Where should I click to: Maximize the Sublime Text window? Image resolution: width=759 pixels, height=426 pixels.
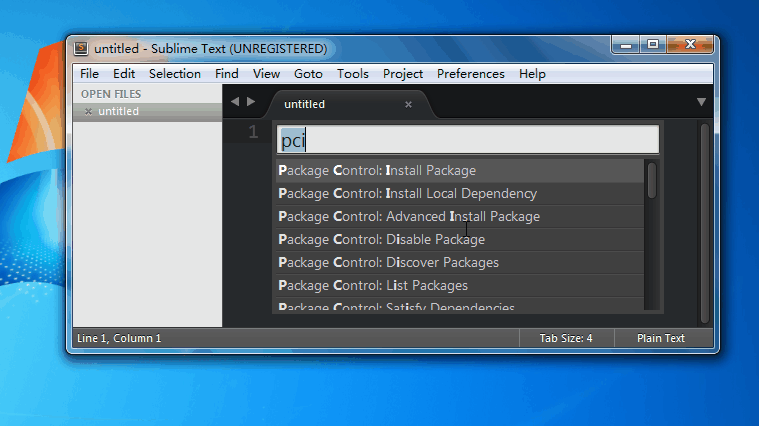click(x=653, y=45)
